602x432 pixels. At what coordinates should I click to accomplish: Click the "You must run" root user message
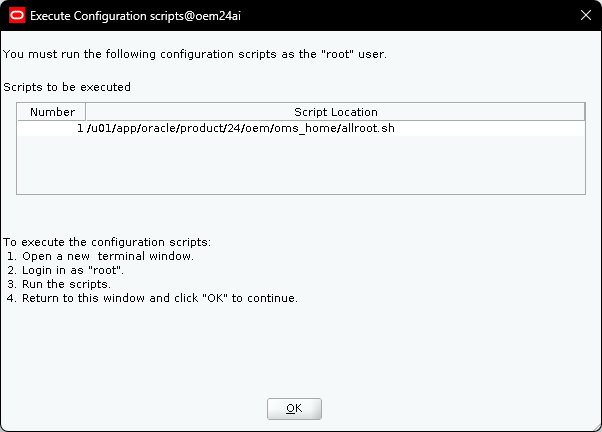pos(194,53)
